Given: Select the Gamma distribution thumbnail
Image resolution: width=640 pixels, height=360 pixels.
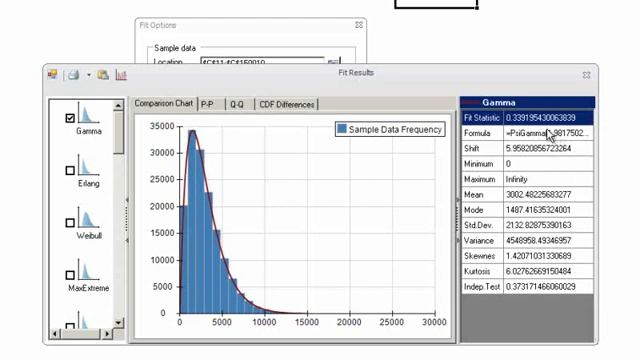Looking at the screenshot, I should [x=88, y=114].
